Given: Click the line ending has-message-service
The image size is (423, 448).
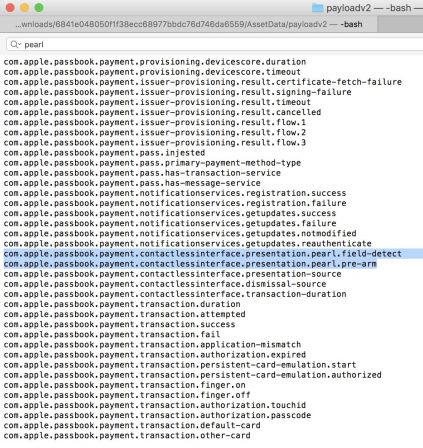Looking at the screenshot, I should 132,183.
